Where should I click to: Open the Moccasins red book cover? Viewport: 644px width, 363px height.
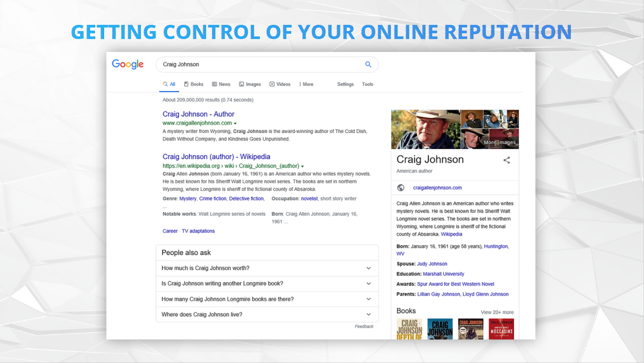point(501,329)
